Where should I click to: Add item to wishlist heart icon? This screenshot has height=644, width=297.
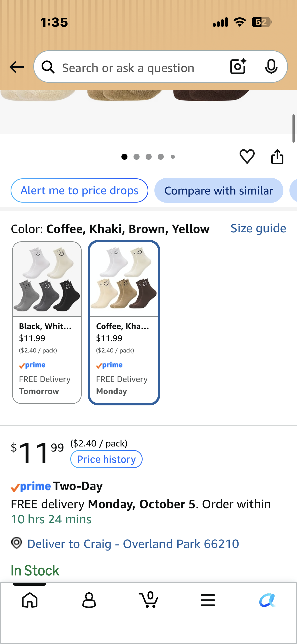[x=247, y=156]
